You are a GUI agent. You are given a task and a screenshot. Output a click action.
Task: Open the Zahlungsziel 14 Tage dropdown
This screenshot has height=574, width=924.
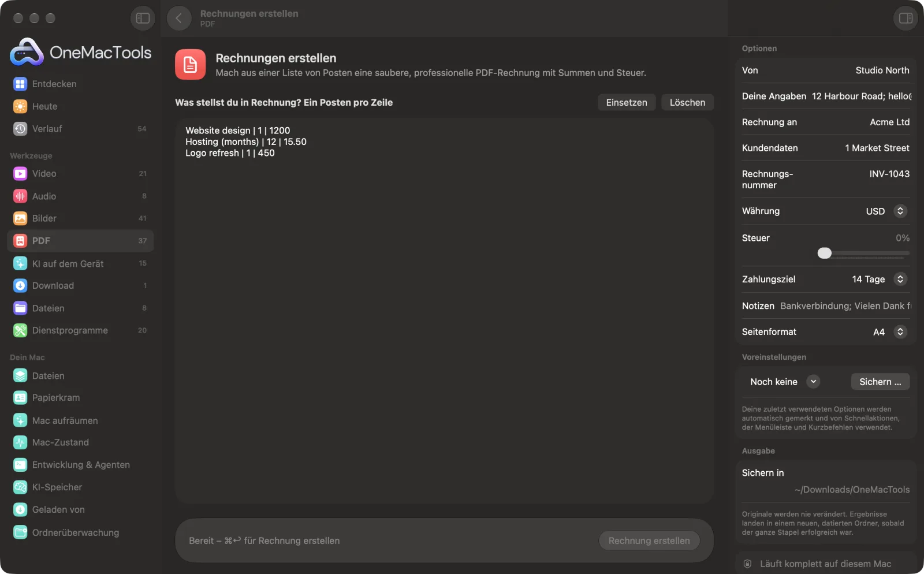pyautogui.click(x=880, y=279)
